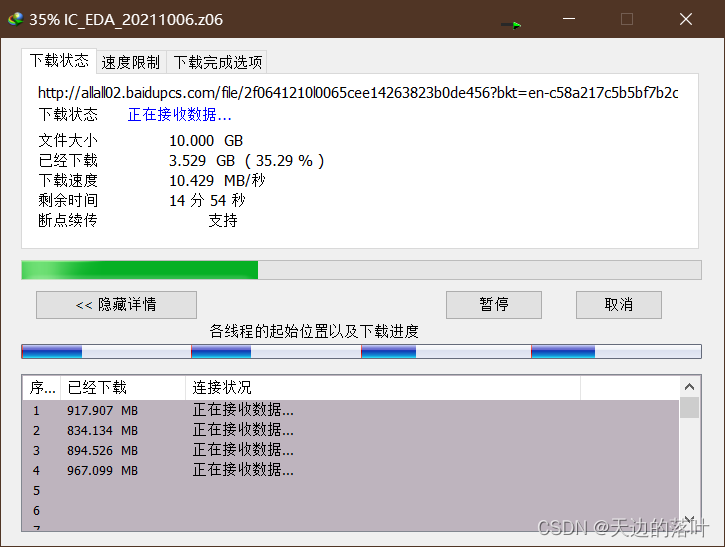Screen dimensions: 725x547
Task: Switch to the 下载状态 tab
Action: [x=59, y=61]
